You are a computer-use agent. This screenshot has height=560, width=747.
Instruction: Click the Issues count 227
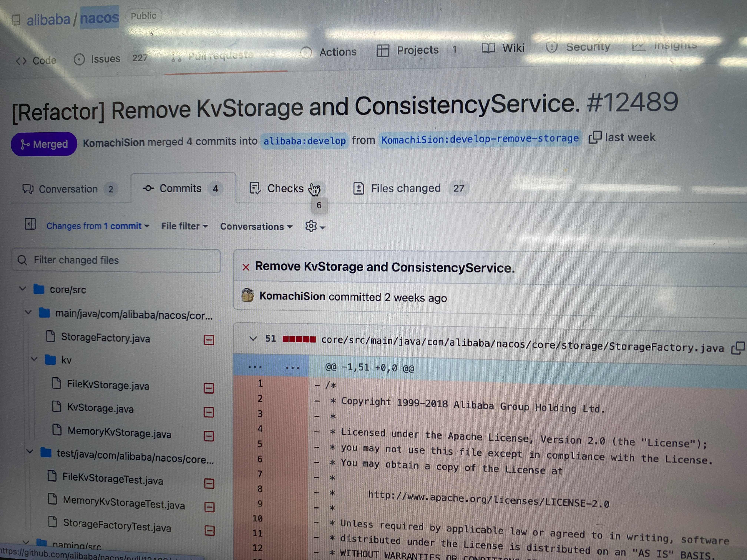pyautogui.click(x=140, y=58)
